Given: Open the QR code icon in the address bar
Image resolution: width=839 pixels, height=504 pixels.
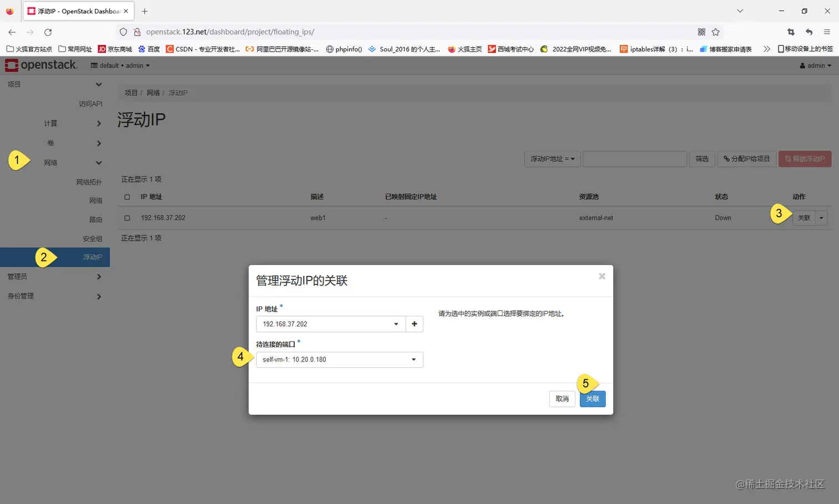Looking at the screenshot, I should [x=701, y=32].
